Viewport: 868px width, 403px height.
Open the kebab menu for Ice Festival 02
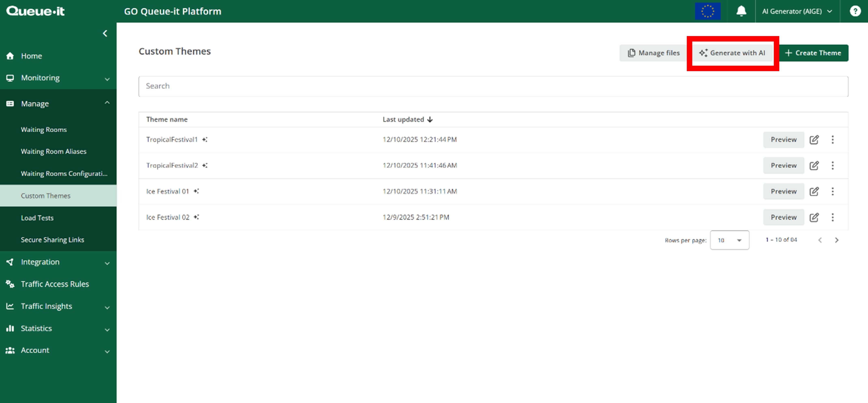(833, 217)
